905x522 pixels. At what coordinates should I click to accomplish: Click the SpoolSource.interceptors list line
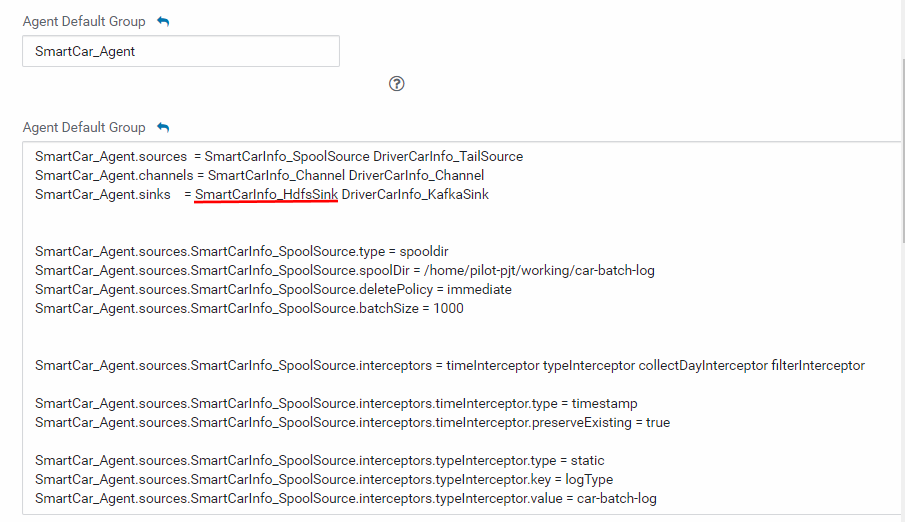450,366
